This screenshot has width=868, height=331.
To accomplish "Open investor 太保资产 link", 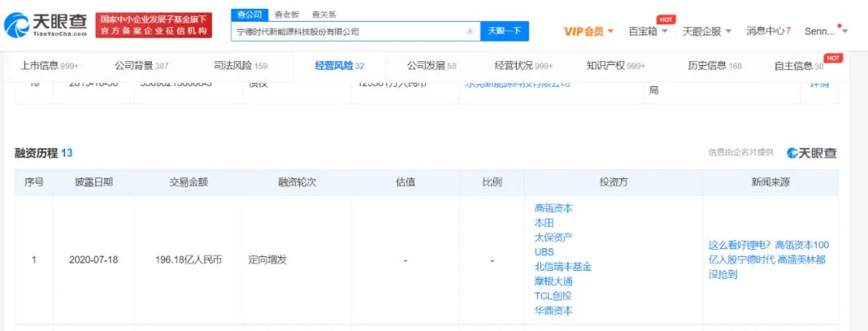I will point(554,237).
